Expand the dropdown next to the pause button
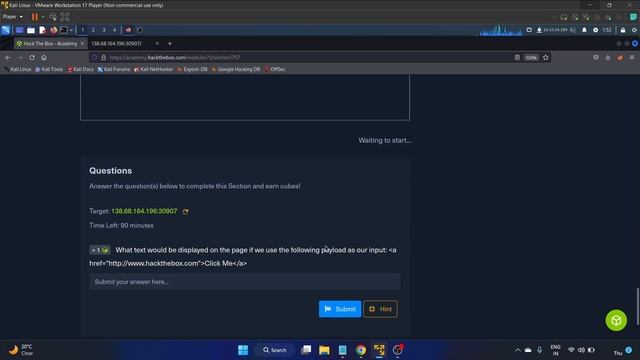The height and width of the screenshot is (360, 640). click(42, 17)
